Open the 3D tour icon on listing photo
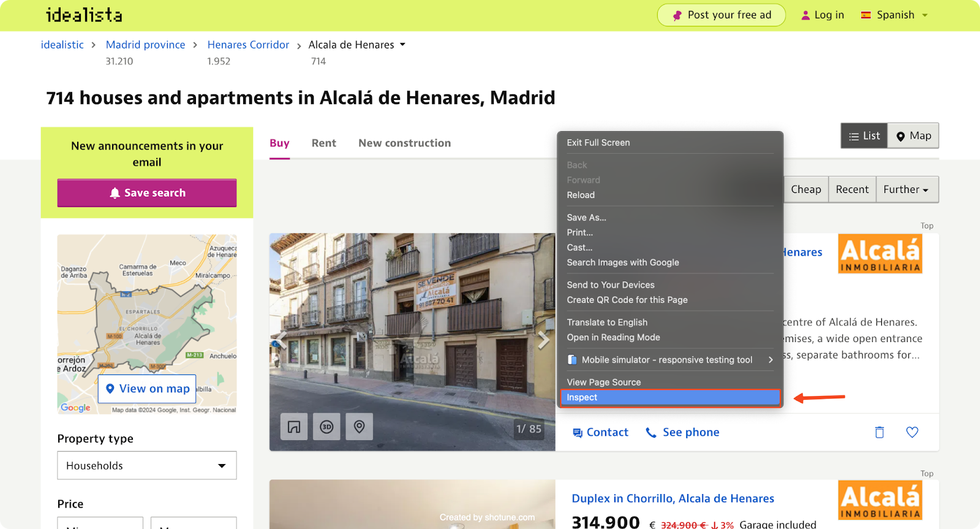 click(x=326, y=427)
